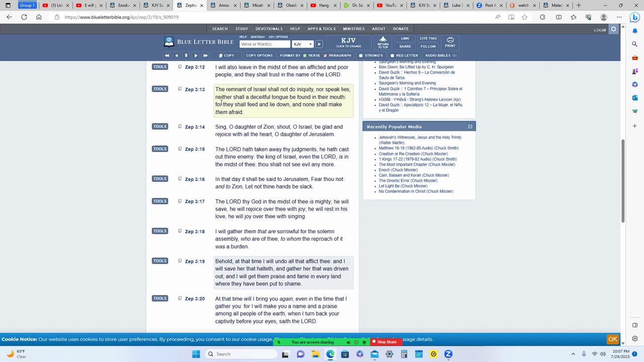Click the previous verse arrow button
The image size is (644, 362).
[176, 55]
